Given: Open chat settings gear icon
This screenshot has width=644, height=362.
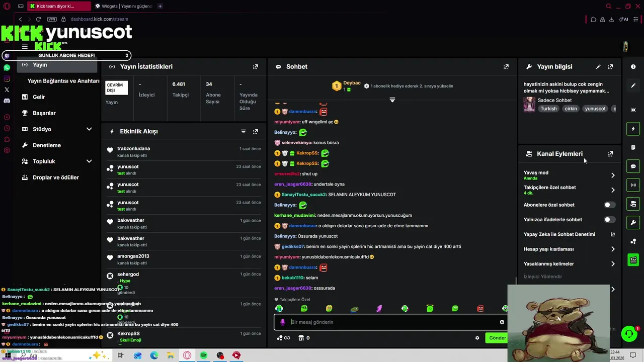Looking at the screenshot, I should (477, 338).
